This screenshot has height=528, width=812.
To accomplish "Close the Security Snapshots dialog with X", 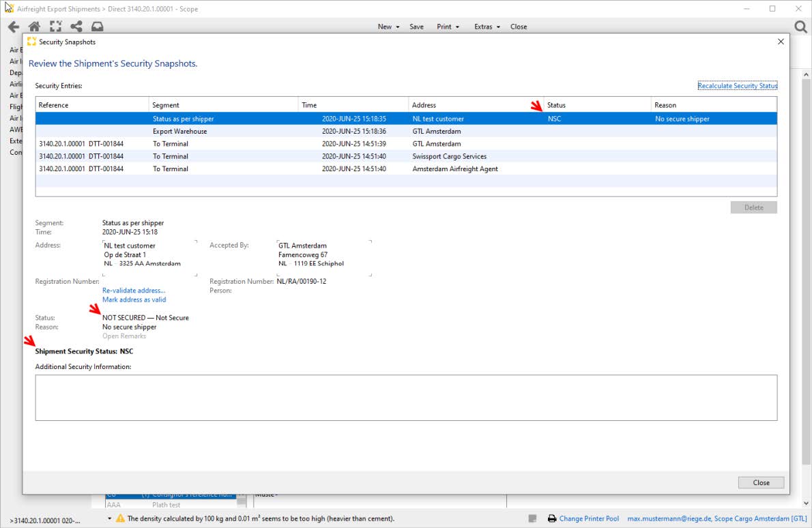I will (781, 42).
